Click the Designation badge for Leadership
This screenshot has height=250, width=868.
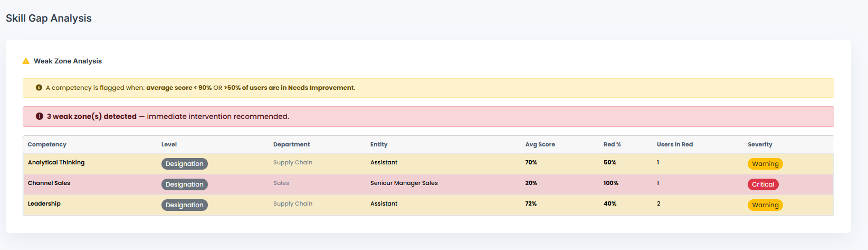coord(185,205)
